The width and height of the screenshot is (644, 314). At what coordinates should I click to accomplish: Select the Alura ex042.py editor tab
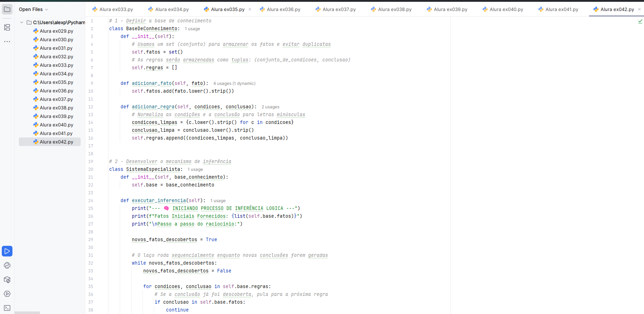tap(614, 9)
